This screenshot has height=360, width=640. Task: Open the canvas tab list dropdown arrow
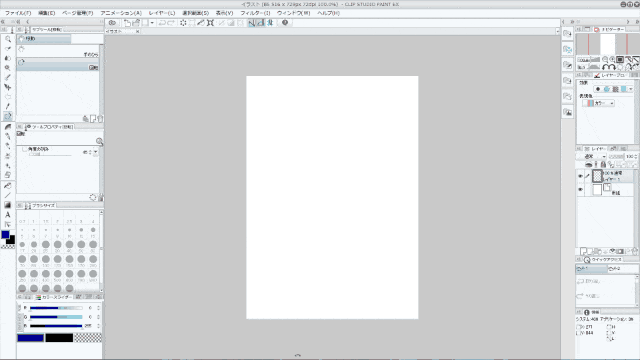click(x=558, y=31)
